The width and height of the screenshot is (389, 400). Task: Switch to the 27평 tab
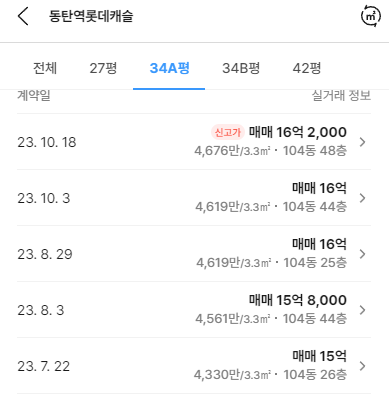[103, 68]
